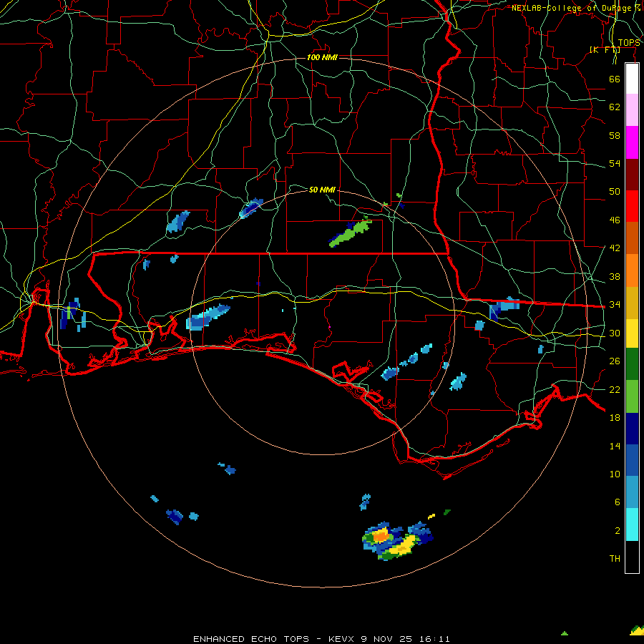The width and height of the screenshot is (644, 644).
Task: Click the '22' legend value
Action: pyautogui.click(x=615, y=389)
